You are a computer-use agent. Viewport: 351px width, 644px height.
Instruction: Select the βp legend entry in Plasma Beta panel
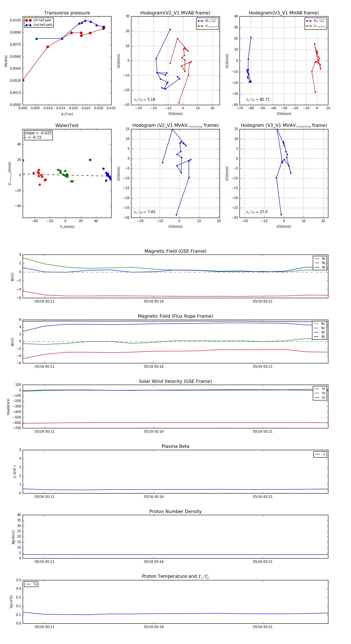pyautogui.click(x=320, y=454)
